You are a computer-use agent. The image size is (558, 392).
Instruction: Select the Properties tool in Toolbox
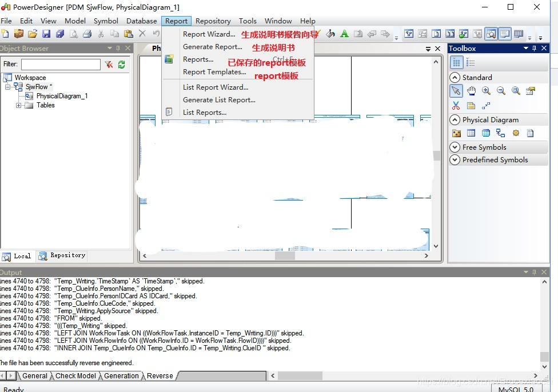point(531,91)
